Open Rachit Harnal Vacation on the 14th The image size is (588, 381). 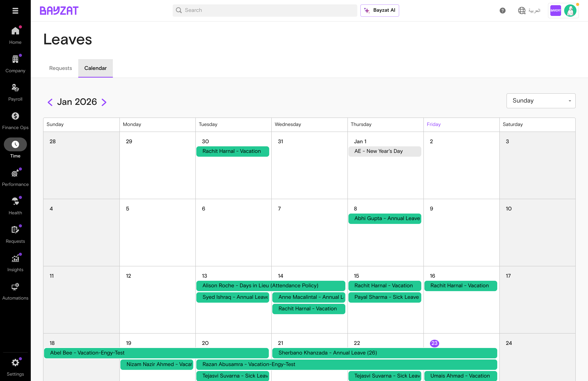click(309, 309)
